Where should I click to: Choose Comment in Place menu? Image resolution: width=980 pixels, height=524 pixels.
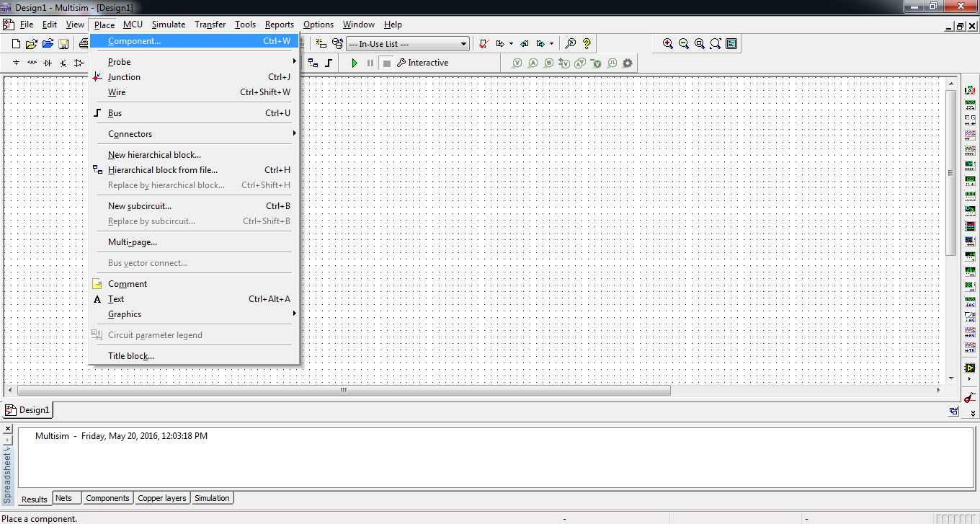tap(195, 284)
